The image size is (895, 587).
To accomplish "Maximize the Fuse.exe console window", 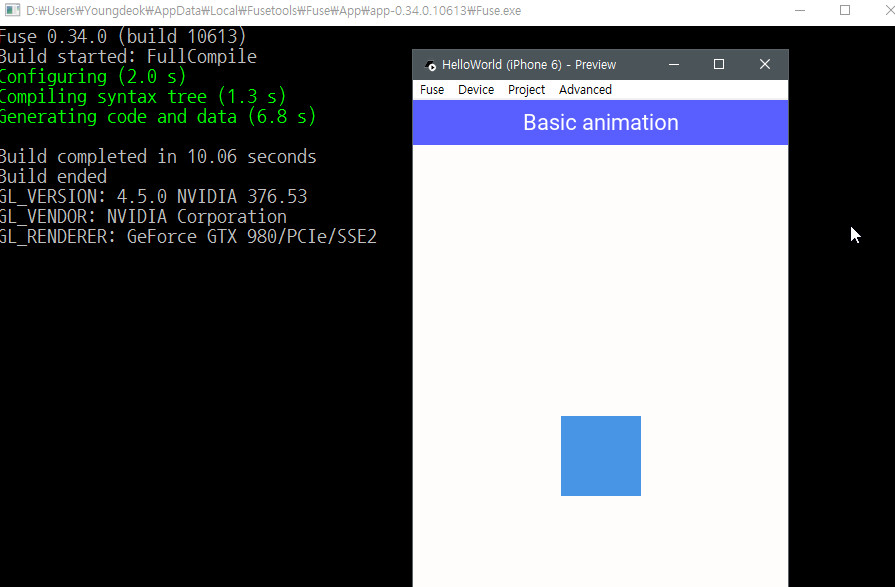I will [x=845, y=10].
